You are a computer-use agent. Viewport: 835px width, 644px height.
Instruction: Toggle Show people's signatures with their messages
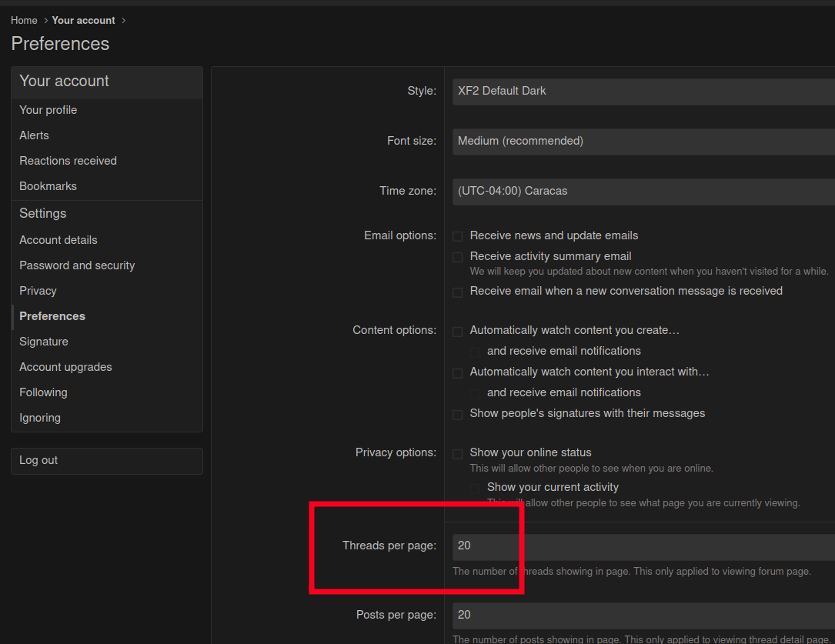[x=458, y=414]
